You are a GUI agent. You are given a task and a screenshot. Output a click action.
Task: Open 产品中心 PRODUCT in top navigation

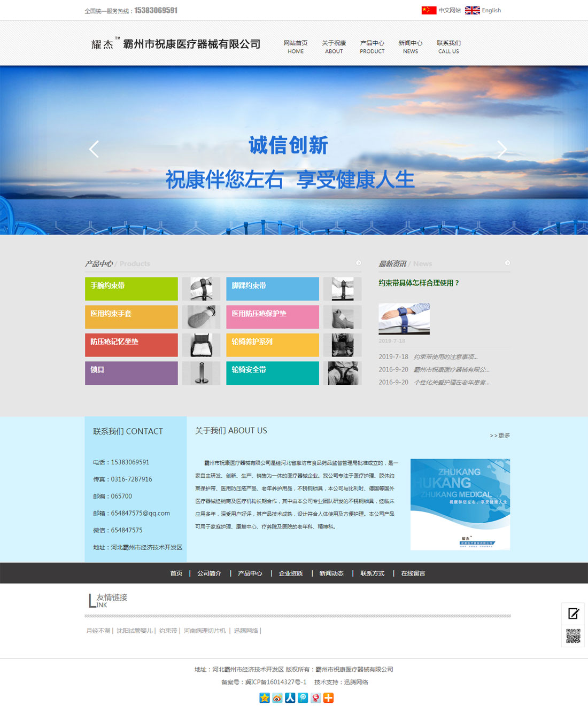click(372, 47)
